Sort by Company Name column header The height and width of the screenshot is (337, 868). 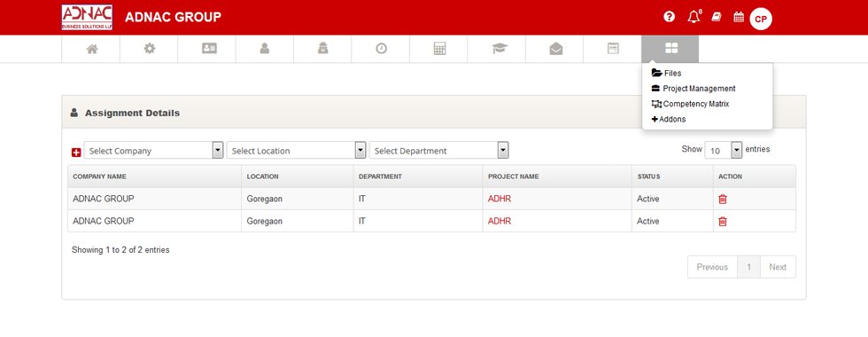click(x=154, y=176)
